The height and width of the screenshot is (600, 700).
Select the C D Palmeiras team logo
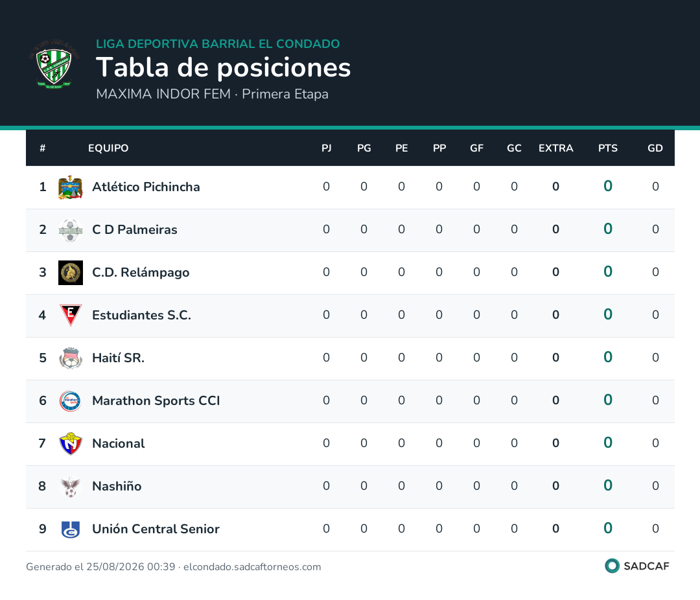pyautogui.click(x=71, y=230)
